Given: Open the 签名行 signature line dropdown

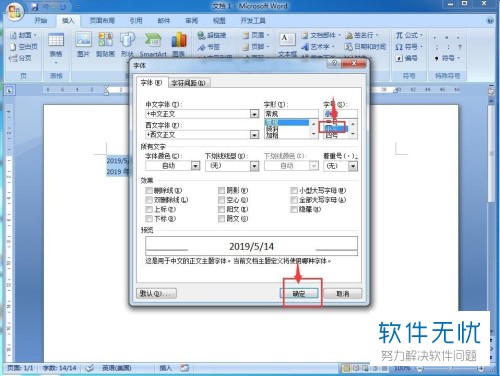Looking at the screenshot, I should coord(362,35).
